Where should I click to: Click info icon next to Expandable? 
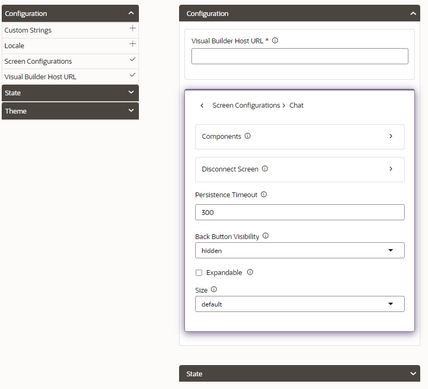coord(250,272)
